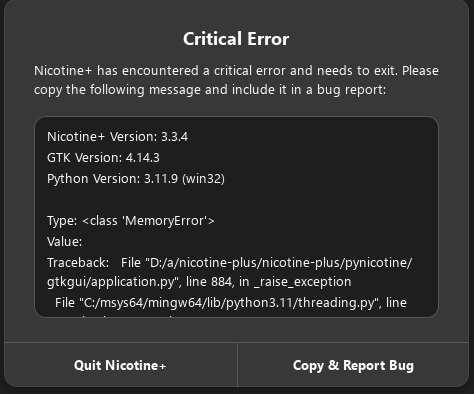Image resolution: width=474 pixels, height=394 pixels.
Task: Place cursor on GTK Version: 4.14.3 line
Action: click(x=103, y=158)
